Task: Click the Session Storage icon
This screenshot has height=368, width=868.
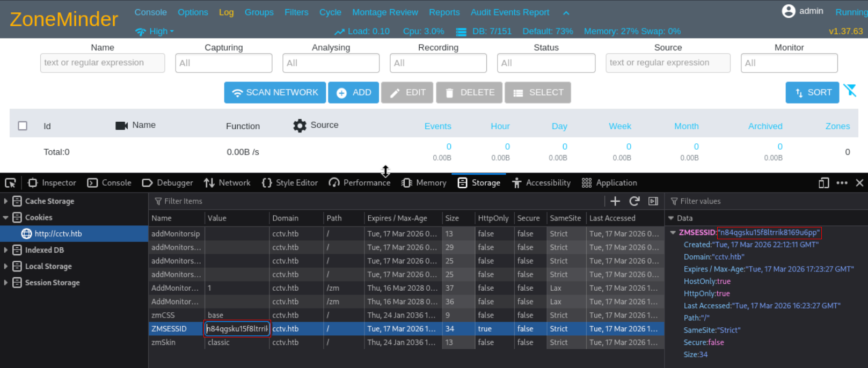Action: click(17, 283)
